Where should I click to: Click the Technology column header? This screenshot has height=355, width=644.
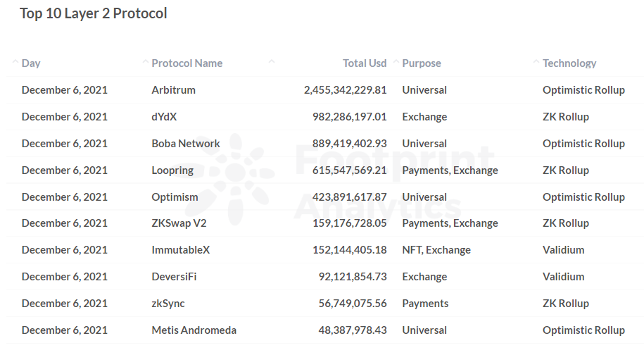point(569,63)
